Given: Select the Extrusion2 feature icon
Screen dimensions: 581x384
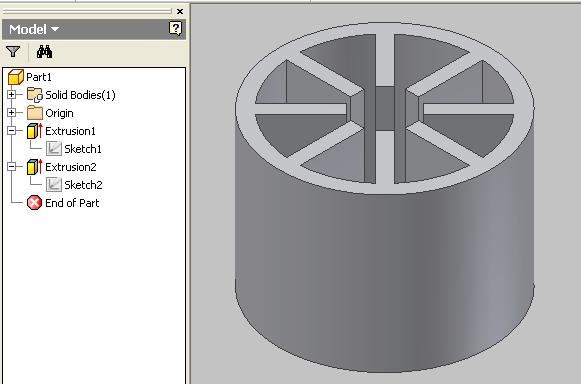Looking at the screenshot, I should [35, 167].
